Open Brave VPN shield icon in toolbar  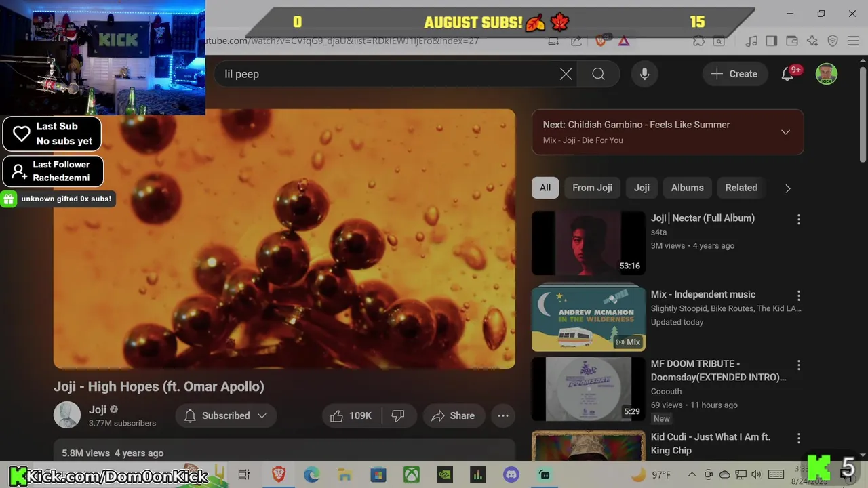click(x=833, y=41)
